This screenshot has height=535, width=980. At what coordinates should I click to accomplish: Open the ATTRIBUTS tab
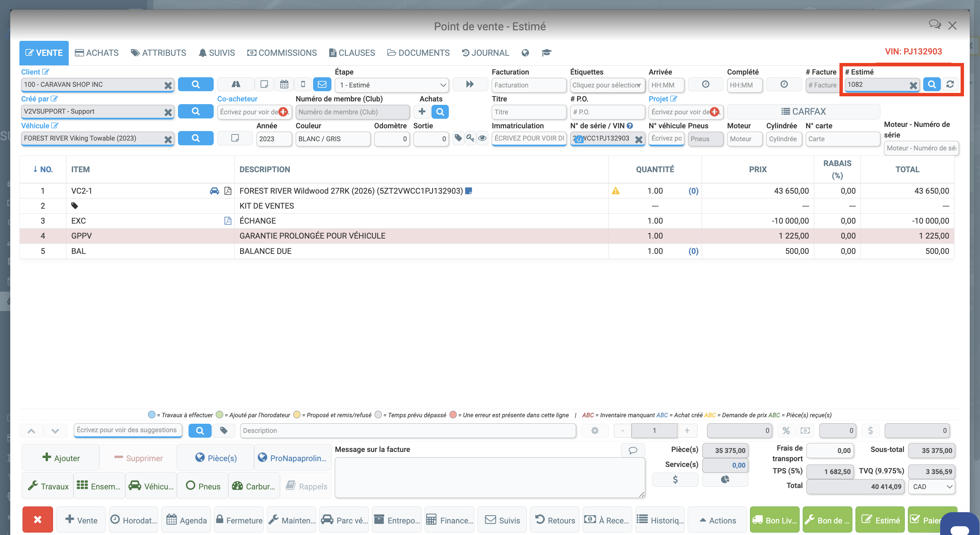[x=159, y=53]
